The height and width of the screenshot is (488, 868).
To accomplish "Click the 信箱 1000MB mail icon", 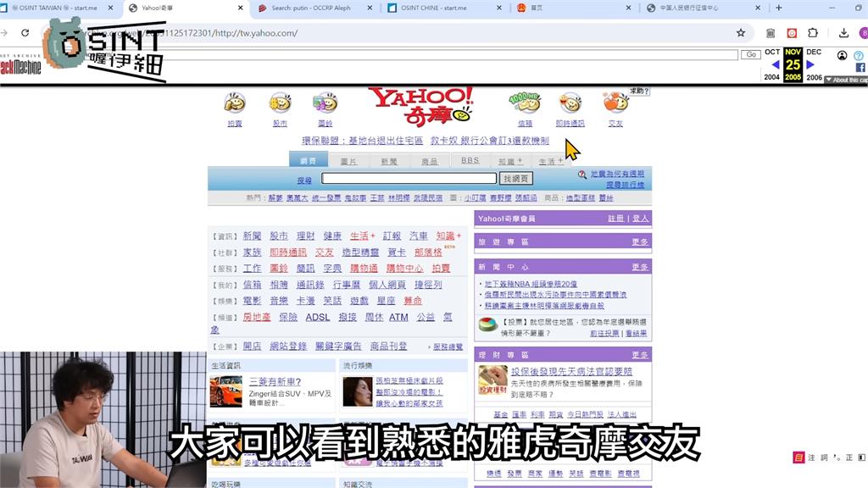I will [524, 103].
